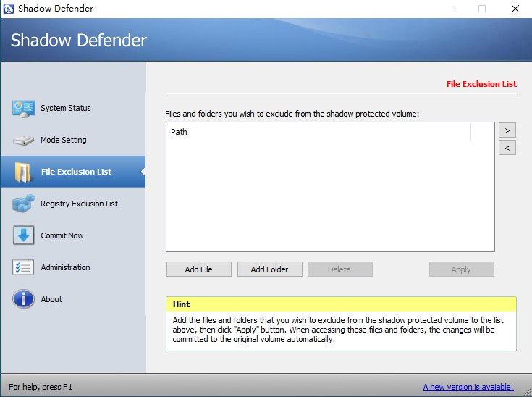Click the red File Exclusion List page title
Viewport: 532px width, 397px height.
click(x=481, y=84)
